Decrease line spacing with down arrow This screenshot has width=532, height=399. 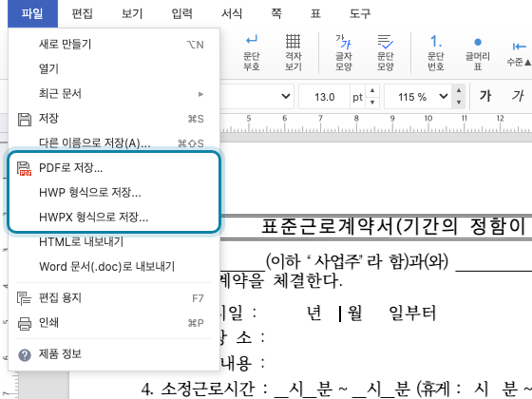point(459,103)
